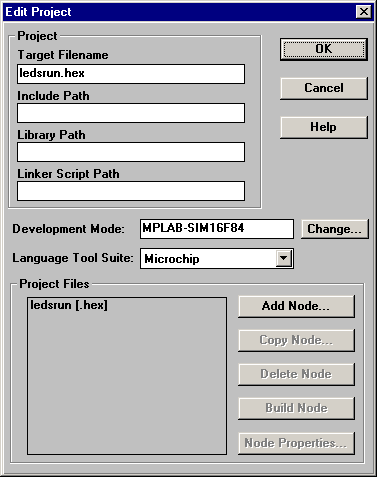Click the Target Filename field containing ledsrun.hex
Viewport: 377px width, 477px height.
131,74
